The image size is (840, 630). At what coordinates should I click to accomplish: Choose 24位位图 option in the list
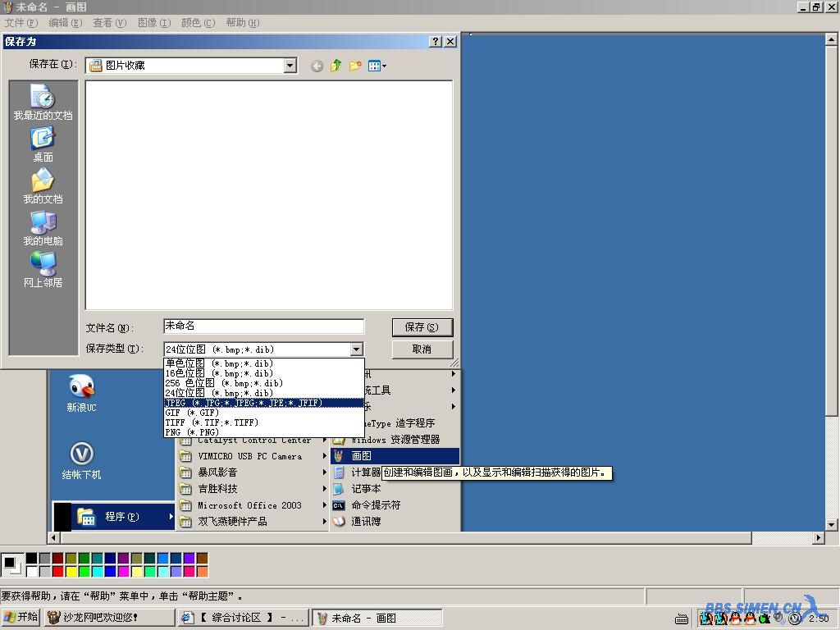point(263,393)
